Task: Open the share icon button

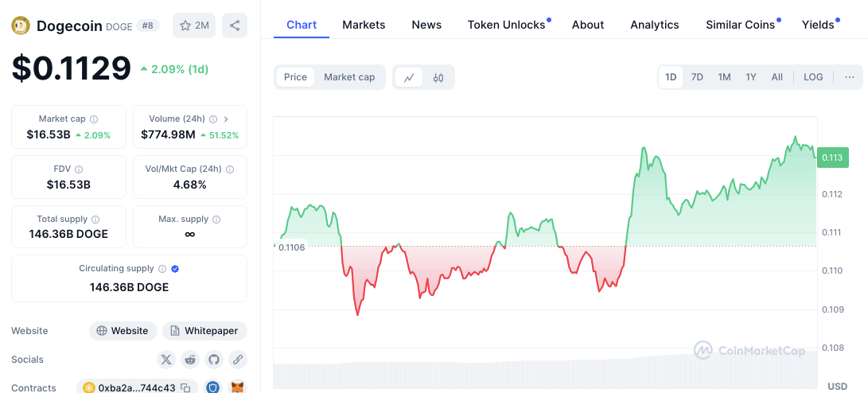Action: 235,25
